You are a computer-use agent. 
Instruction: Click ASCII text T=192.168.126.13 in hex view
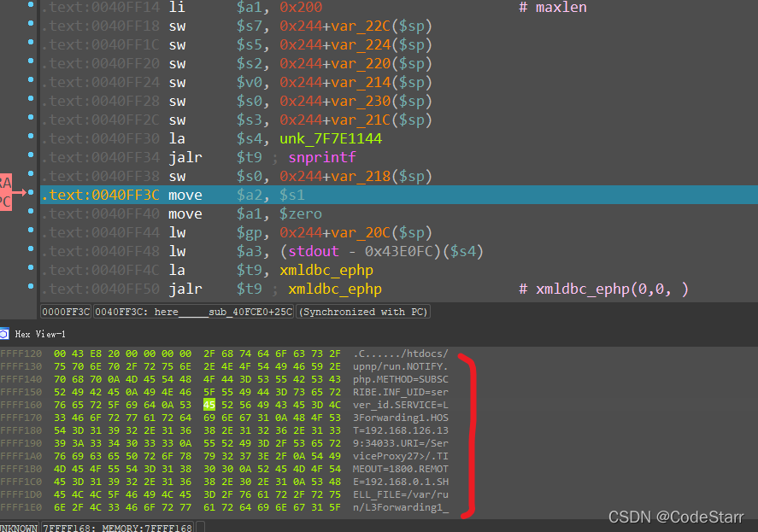tap(400, 430)
